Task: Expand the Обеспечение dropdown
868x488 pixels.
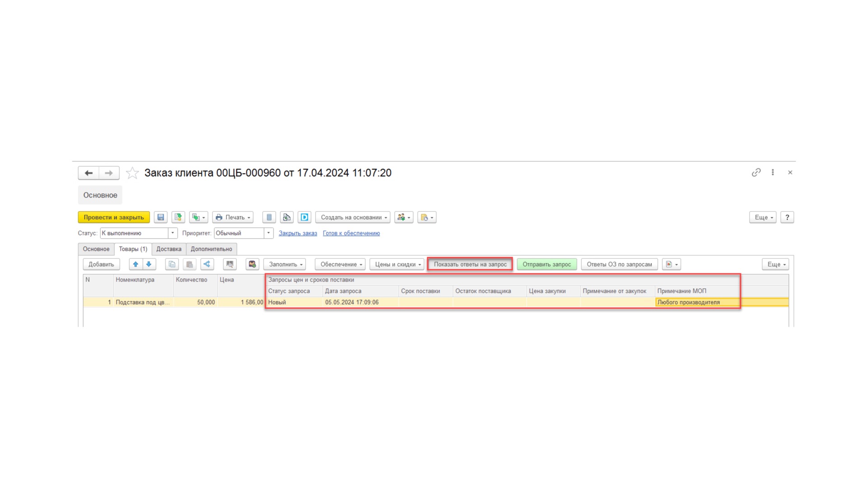Action: (x=340, y=264)
